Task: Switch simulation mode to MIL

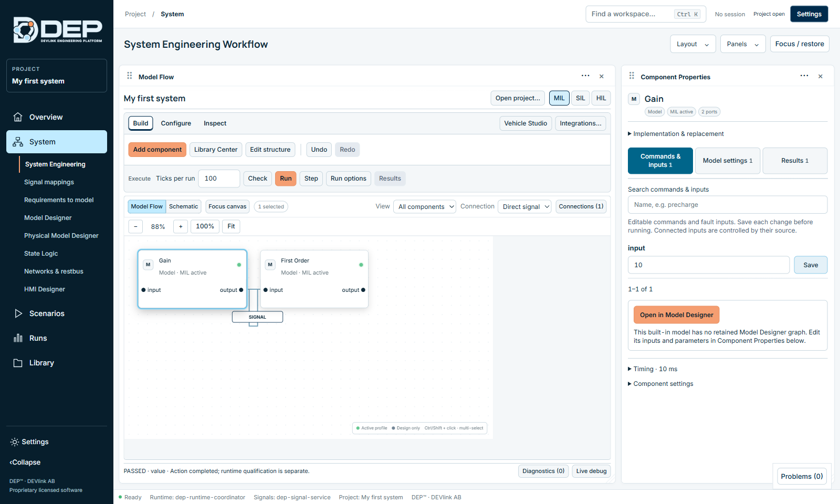Action: [559, 98]
